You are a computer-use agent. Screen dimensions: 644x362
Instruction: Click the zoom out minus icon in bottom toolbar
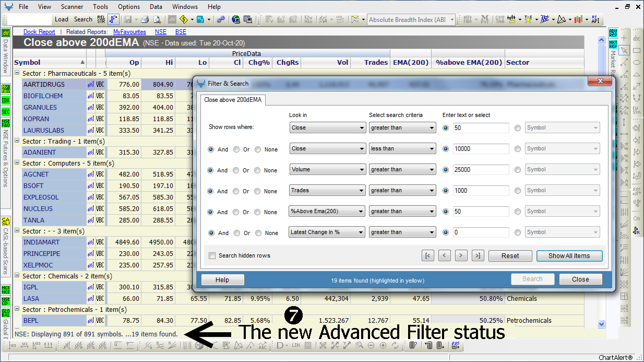(x=371, y=345)
